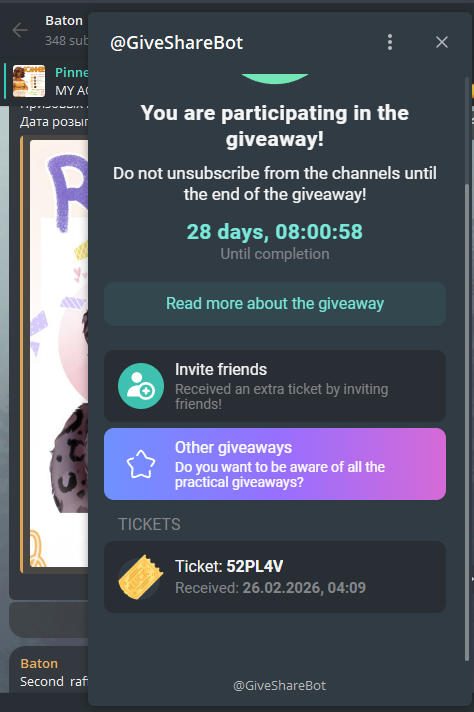Select ticket 52PL4V entry
Viewport: 474px width, 712px height.
275,577
